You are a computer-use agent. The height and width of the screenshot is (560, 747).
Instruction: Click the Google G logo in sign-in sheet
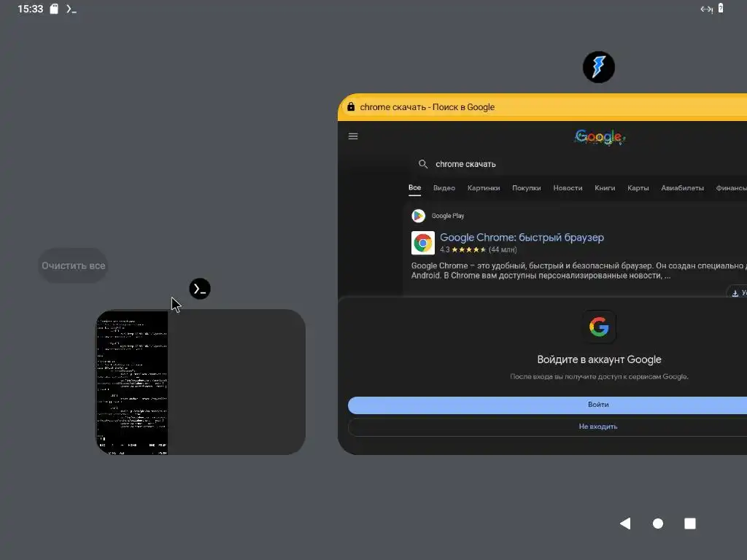(599, 327)
